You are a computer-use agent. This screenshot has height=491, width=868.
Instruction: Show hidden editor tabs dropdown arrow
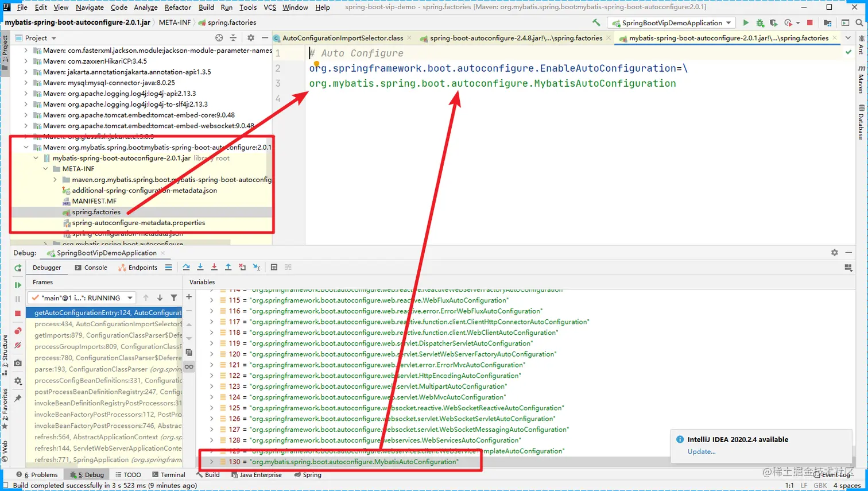click(x=848, y=38)
